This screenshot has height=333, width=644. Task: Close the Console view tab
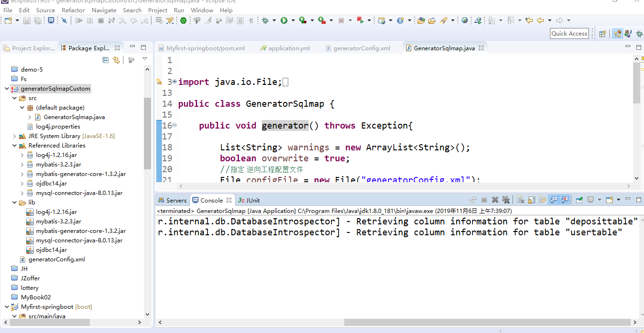pos(229,200)
